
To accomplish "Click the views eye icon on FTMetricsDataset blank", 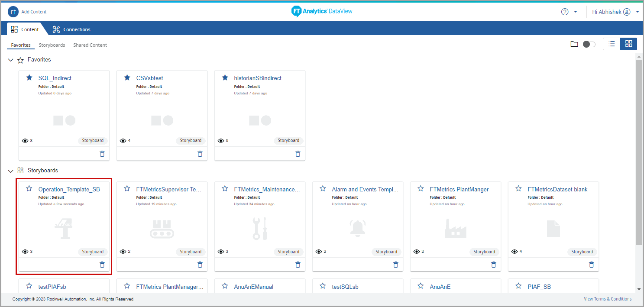I will pyautogui.click(x=515, y=252).
